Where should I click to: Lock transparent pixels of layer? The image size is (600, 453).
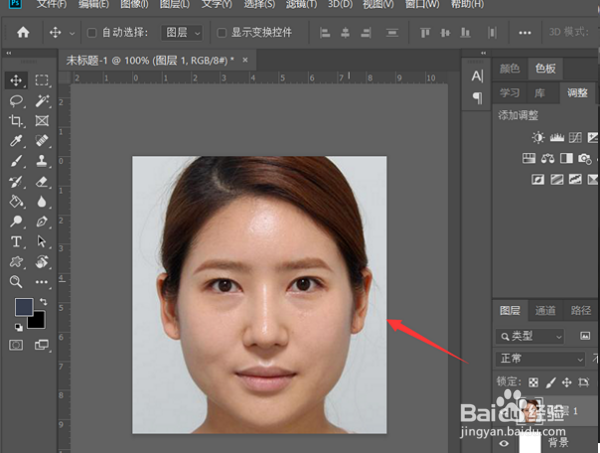pyautogui.click(x=533, y=382)
